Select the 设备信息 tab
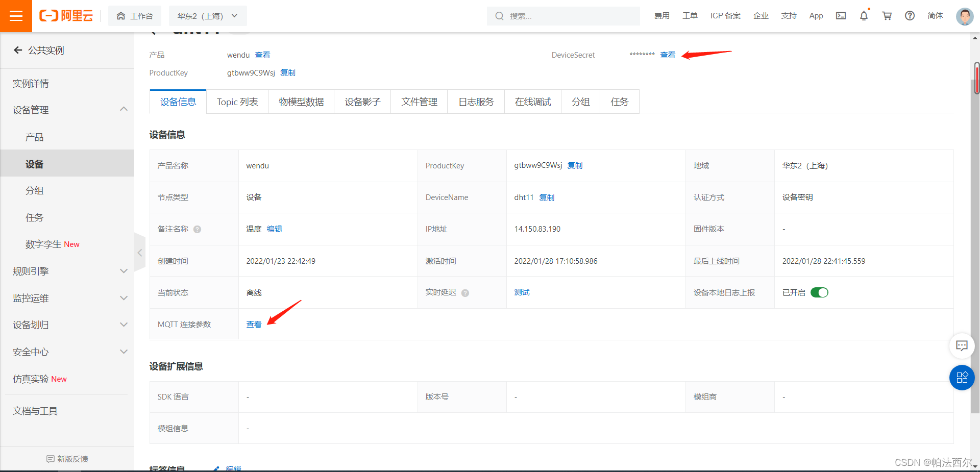The height and width of the screenshot is (472, 980). coord(178,102)
